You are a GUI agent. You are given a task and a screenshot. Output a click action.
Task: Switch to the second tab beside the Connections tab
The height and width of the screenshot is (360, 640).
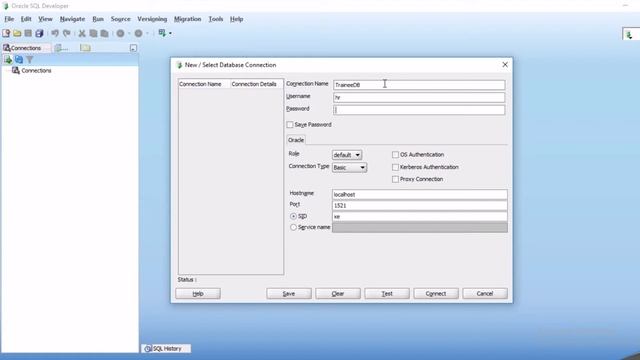(62, 48)
